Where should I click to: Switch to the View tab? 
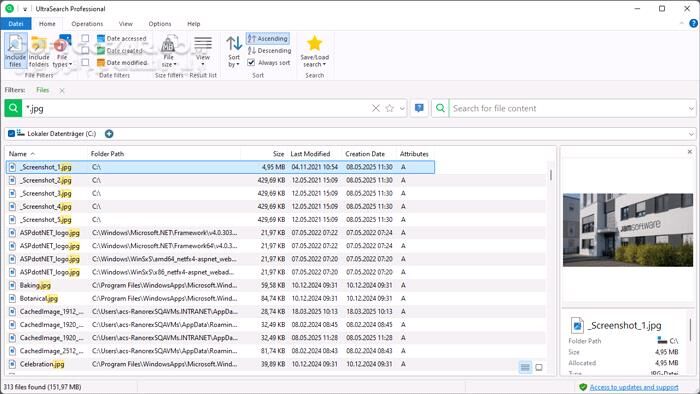pos(125,24)
